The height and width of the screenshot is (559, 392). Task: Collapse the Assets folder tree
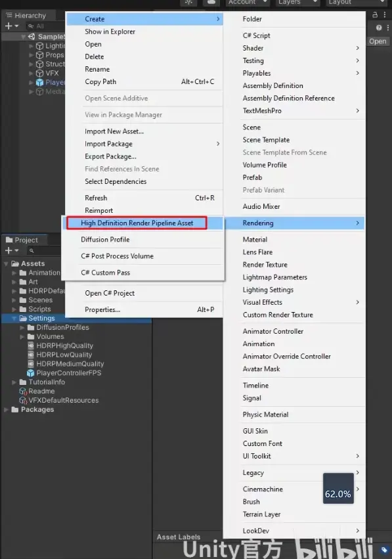(x=6, y=264)
